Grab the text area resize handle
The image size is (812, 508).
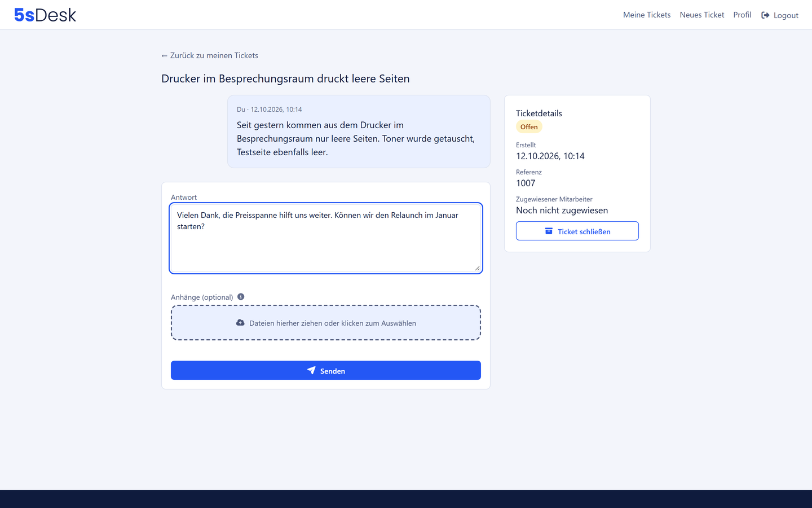[477, 268]
